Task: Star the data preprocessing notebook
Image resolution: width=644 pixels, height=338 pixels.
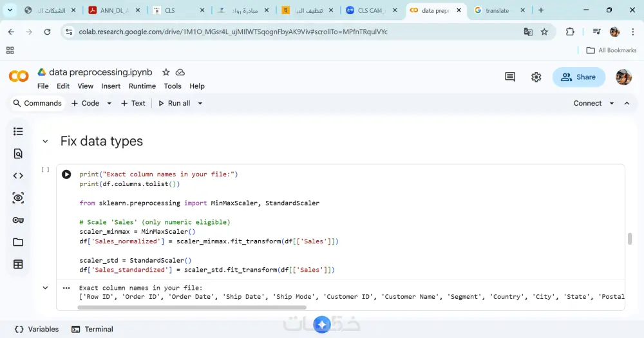Action: click(x=166, y=72)
